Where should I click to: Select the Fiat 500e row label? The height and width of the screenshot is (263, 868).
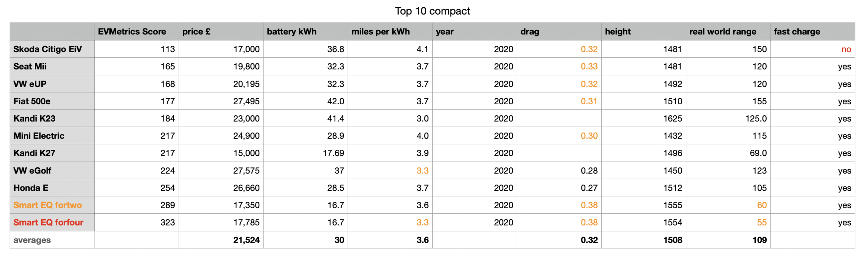[x=32, y=101]
